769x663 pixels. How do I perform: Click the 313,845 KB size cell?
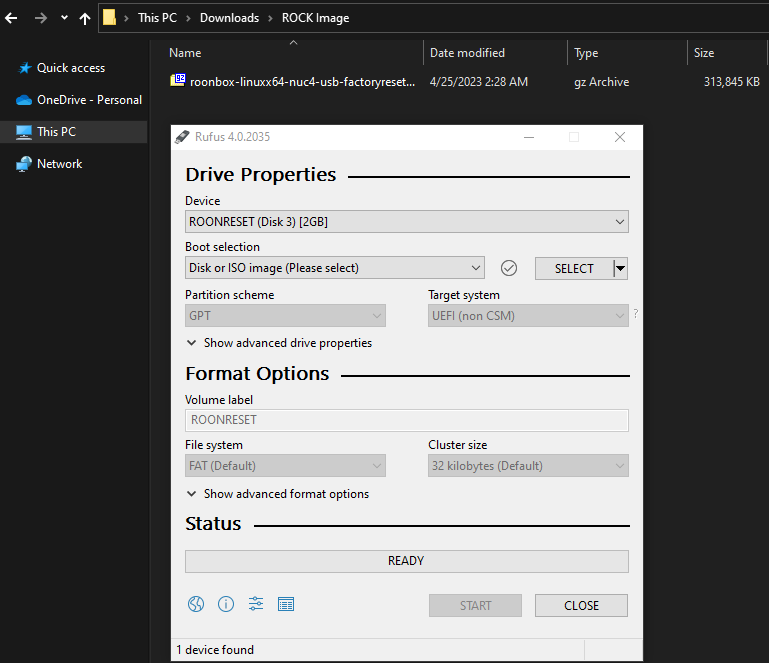coord(732,82)
